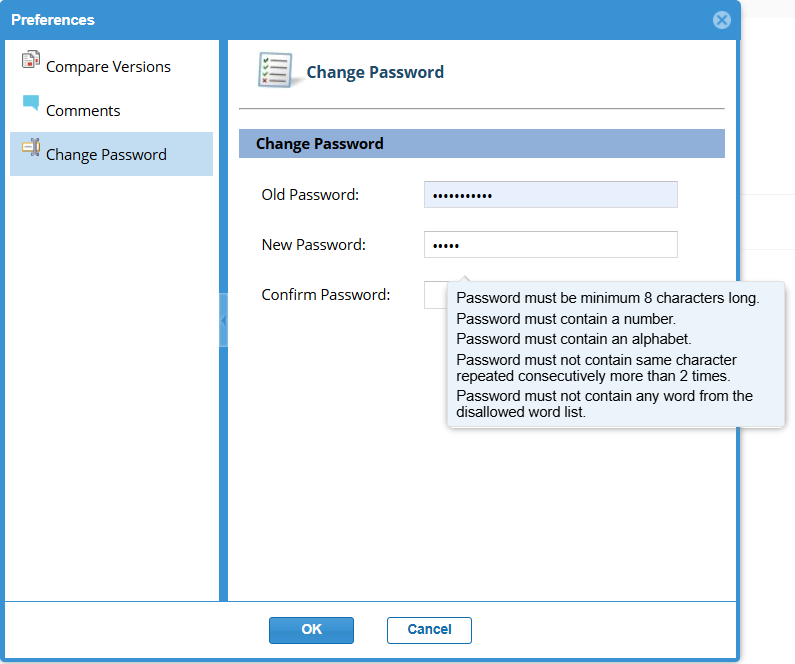Click the Change Password sidebar icon
Image resolution: width=795 pixels, height=664 pixels.
[30, 148]
